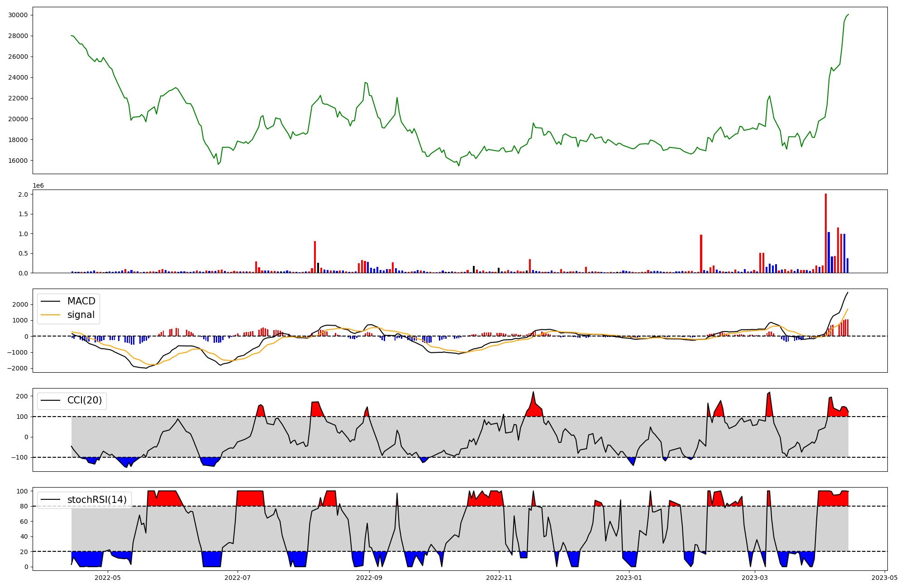Select the stochRSI(14) legend label
Viewport: 905px width, 588px height.
click(97, 500)
